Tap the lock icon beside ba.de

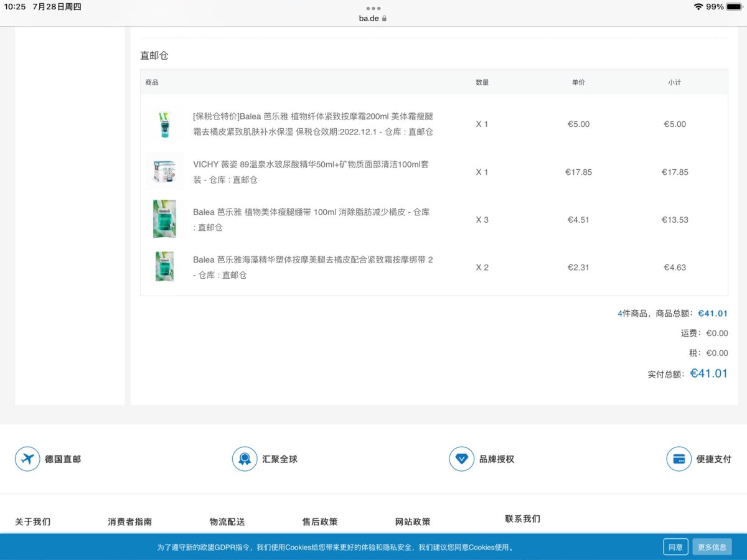385,19
